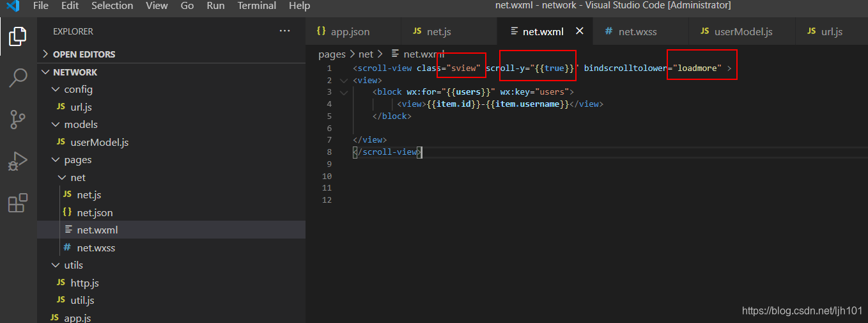Click the JS icon of util.js file
Viewport: 868px width, 323px height.
61,300
